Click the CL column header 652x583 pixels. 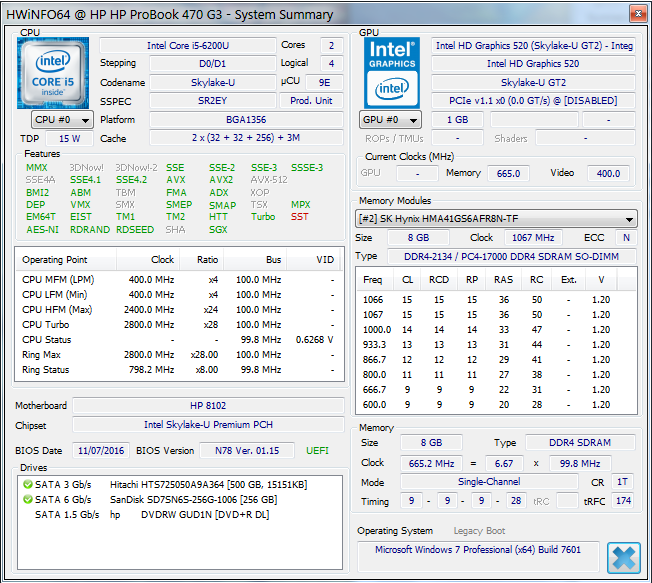pos(407,280)
